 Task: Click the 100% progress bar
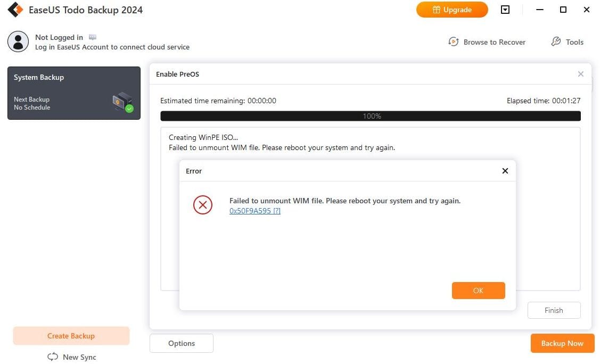point(371,116)
